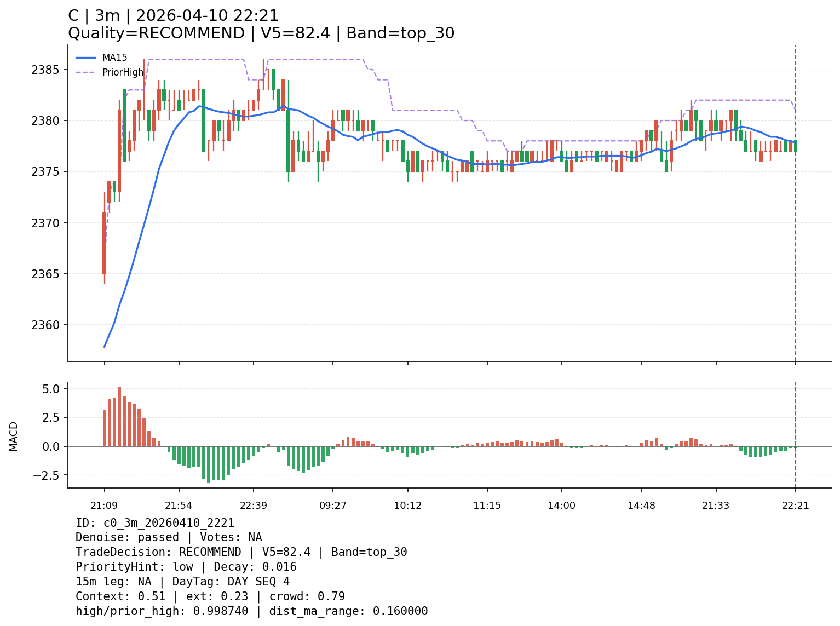
Task: Click the MA15 legend entry
Action: [114, 58]
